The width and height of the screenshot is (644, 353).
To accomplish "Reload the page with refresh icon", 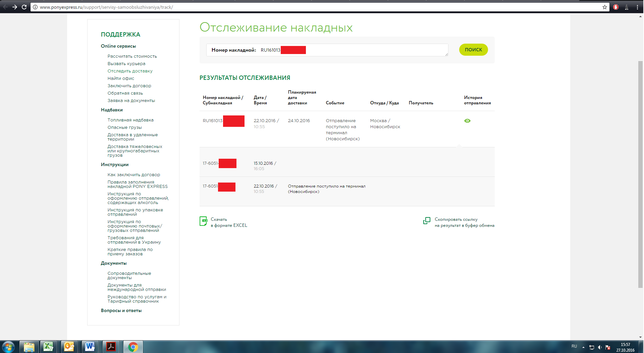I will pyautogui.click(x=24, y=7).
